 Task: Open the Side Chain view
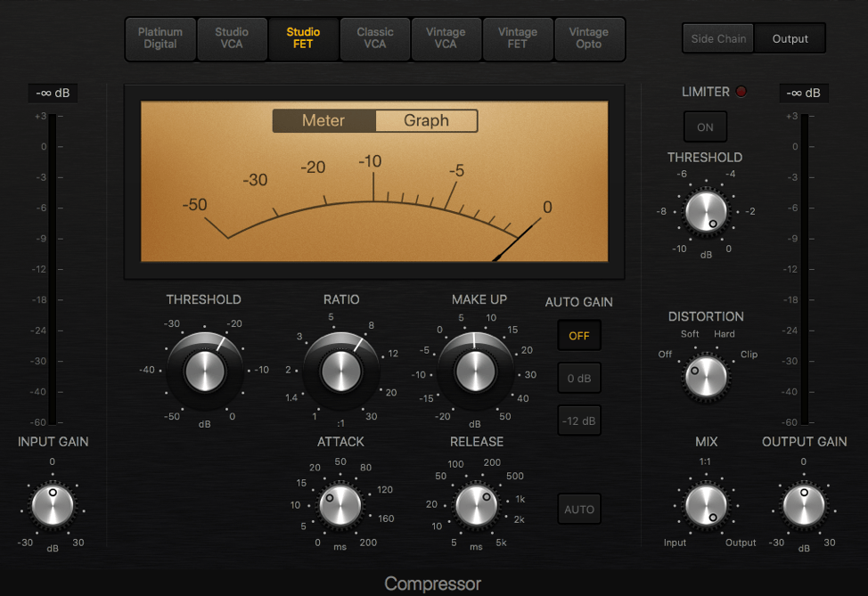[x=718, y=38]
